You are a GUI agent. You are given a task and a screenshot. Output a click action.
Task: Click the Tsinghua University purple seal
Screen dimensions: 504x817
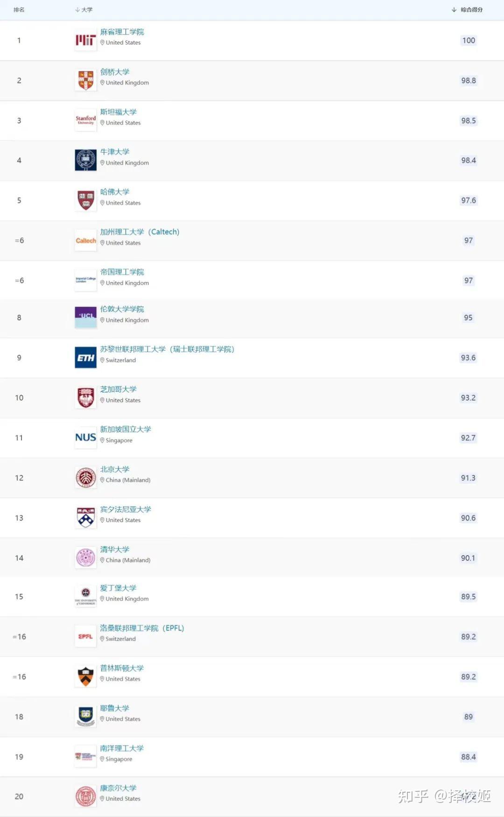(85, 558)
